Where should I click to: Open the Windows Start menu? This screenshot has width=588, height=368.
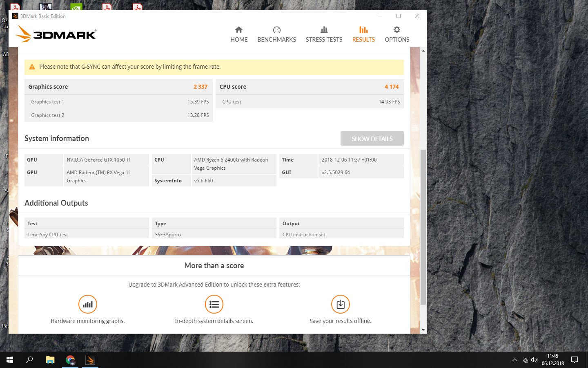[x=10, y=360]
